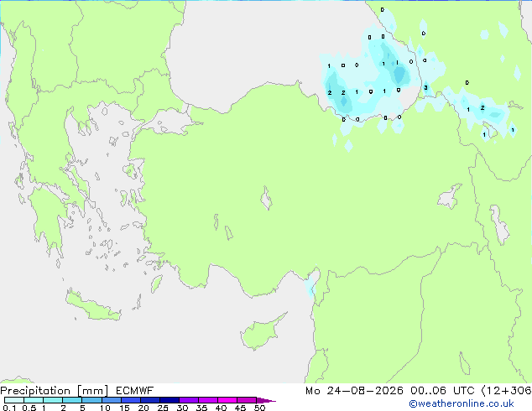Pick the blue legend swatch between 10 and 15
This screenshot has height=411, width=532.
(x=111, y=400)
